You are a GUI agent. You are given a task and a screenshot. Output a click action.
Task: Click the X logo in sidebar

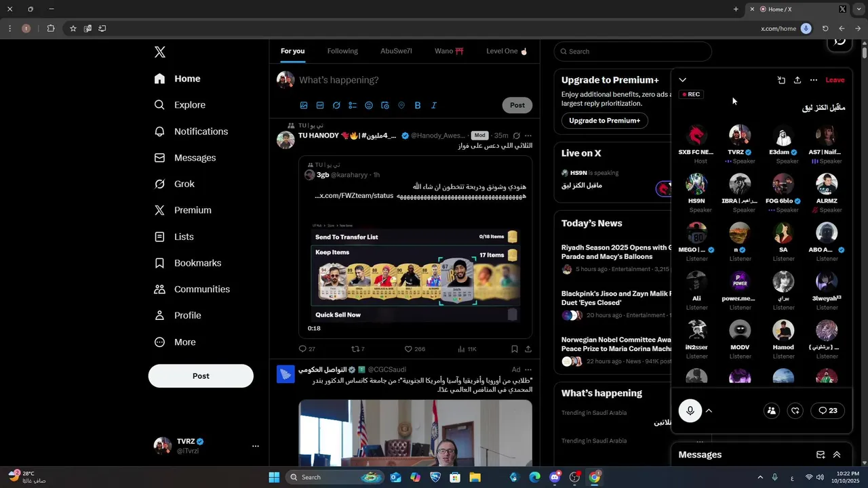click(159, 52)
